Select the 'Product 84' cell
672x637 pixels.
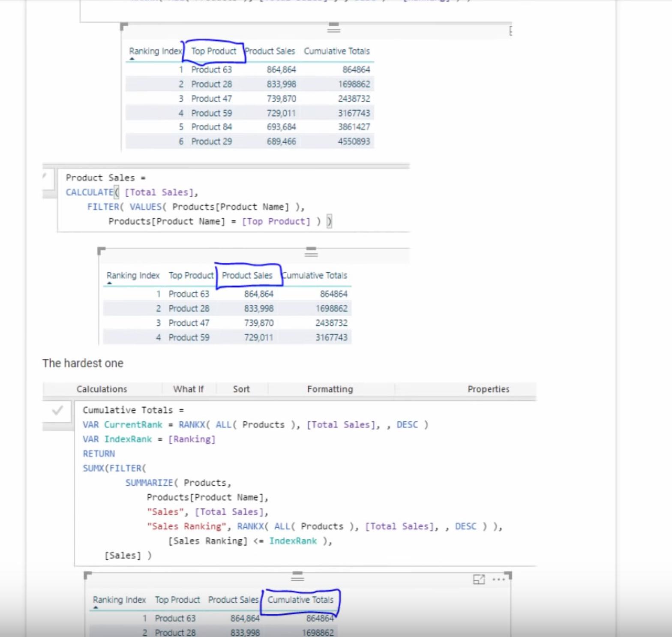pyautogui.click(x=211, y=127)
